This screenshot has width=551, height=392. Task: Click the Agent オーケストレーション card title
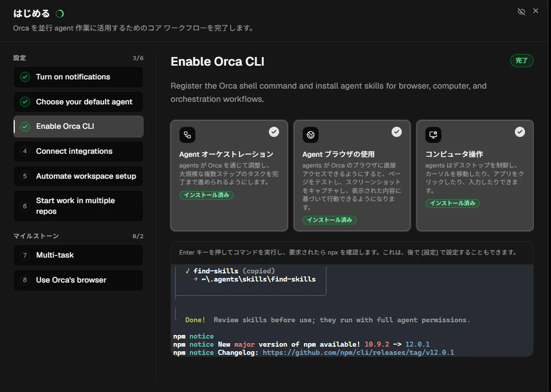point(226,154)
